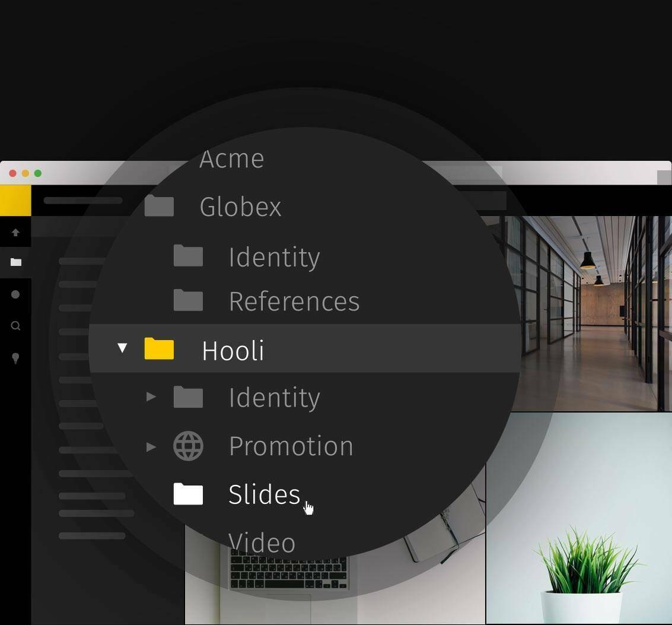
Task: Select the References folder under Globex
Action: tap(294, 301)
